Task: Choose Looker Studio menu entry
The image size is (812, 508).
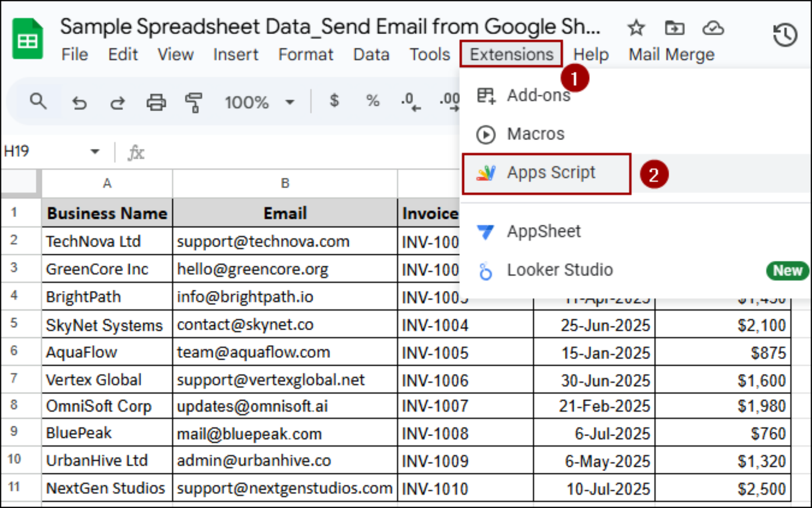Action: pos(559,270)
